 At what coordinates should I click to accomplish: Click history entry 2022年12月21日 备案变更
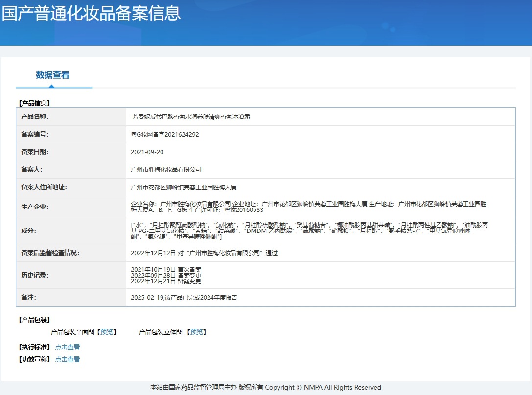point(166,281)
